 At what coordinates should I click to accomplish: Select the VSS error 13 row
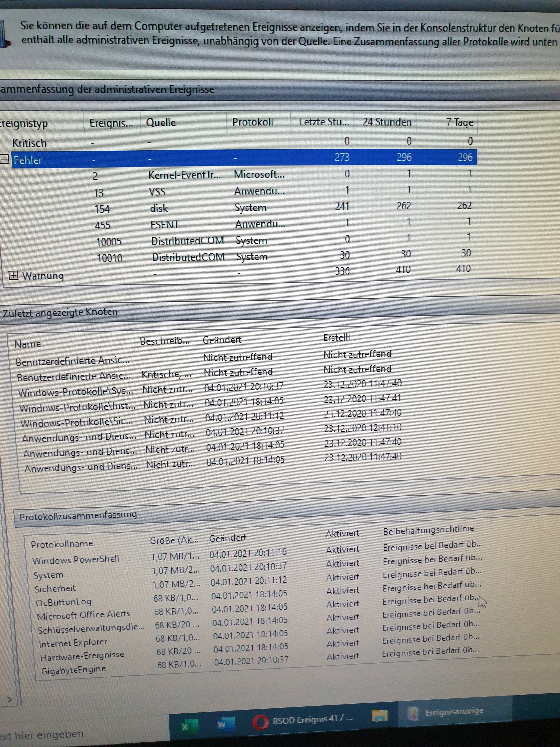point(157,192)
